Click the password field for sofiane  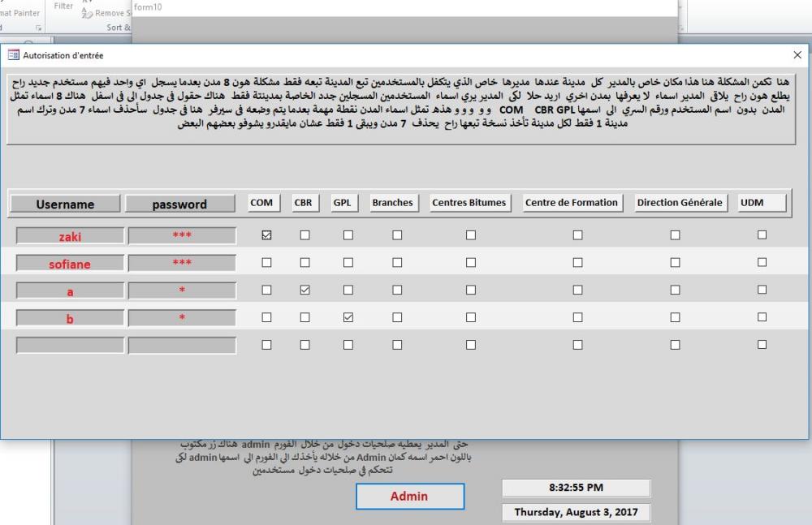182,264
